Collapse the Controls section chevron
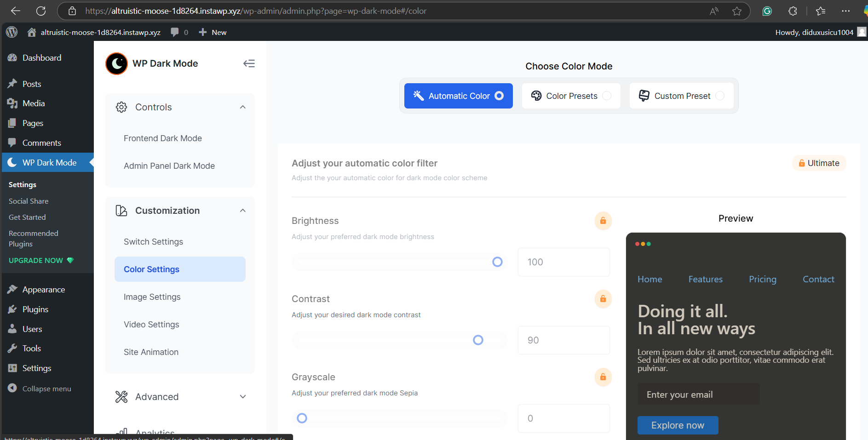 [x=243, y=107]
